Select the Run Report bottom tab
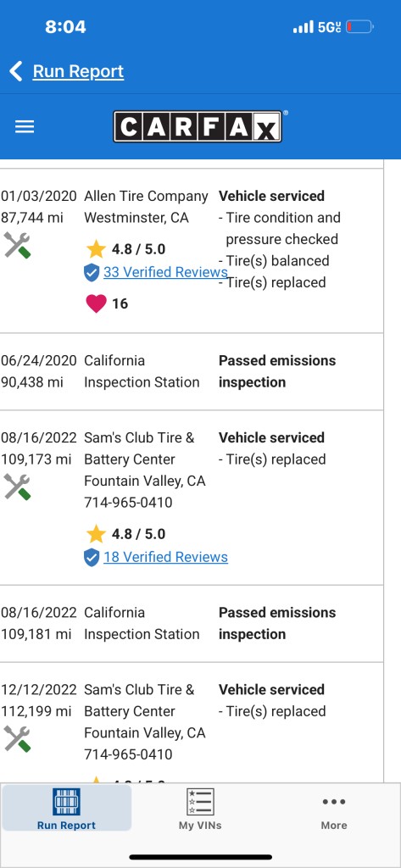Image resolution: width=401 pixels, height=868 pixels. (66, 808)
